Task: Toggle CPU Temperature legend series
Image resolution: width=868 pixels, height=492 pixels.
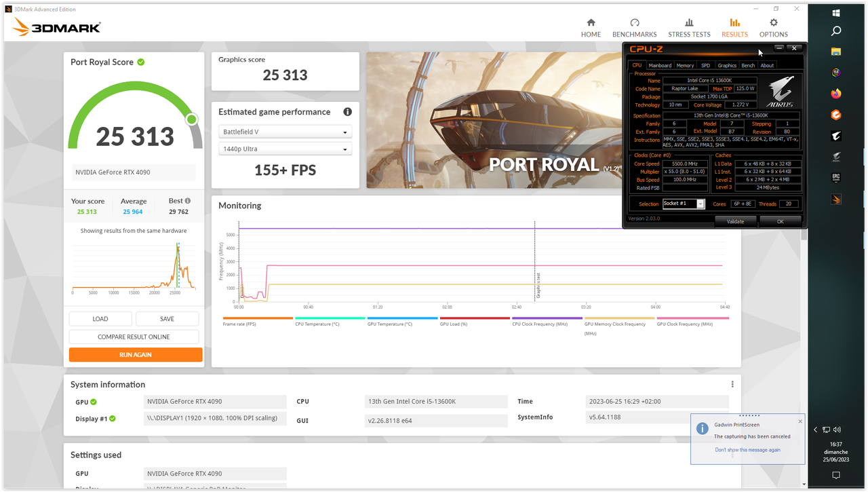Action: coord(330,321)
